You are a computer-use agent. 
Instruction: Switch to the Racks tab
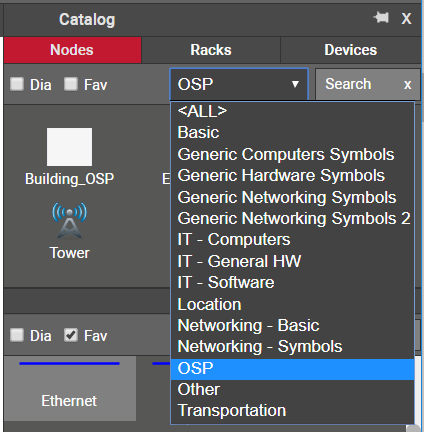click(x=211, y=50)
